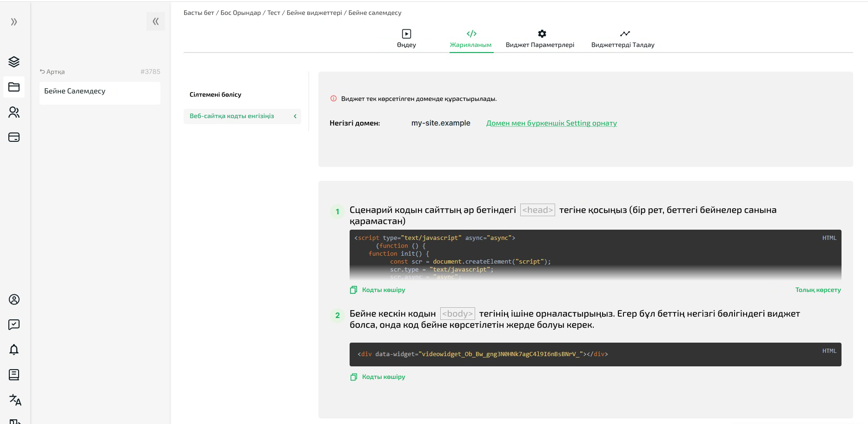The width and height of the screenshot is (868, 424).
Task: Click the Веб-сайтқа кодты енгізіңіз chevron
Action: 295,116
